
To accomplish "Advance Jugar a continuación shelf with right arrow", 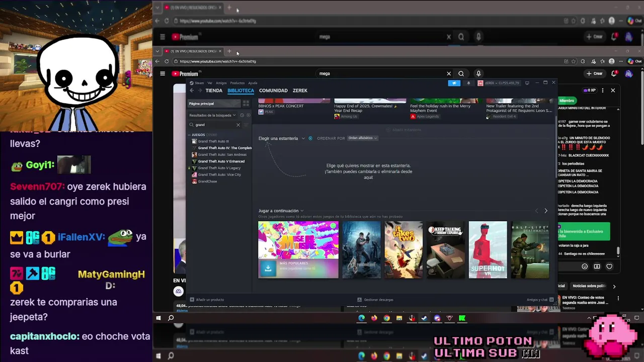I will click(546, 211).
